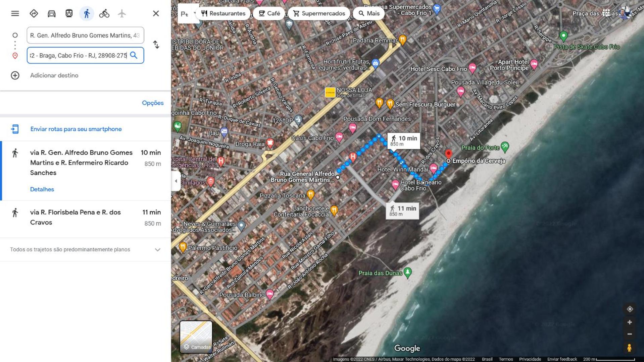Open Droga Raia pharmacy marker

coord(270,143)
